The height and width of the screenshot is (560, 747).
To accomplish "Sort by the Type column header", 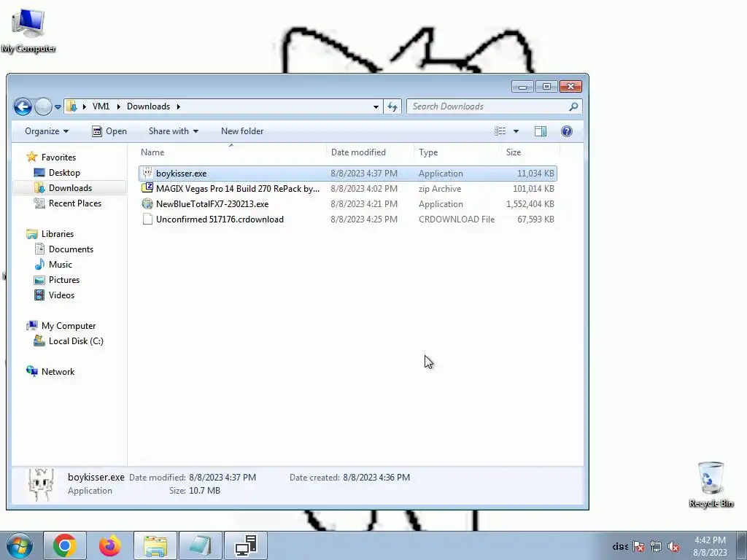I will (x=457, y=152).
